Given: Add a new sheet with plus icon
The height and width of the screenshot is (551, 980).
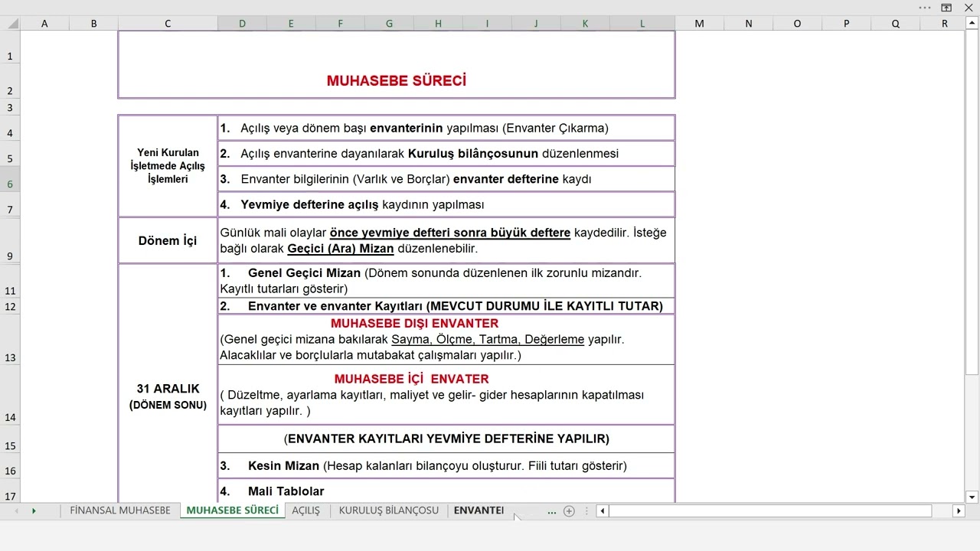Looking at the screenshot, I should (x=569, y=511).
